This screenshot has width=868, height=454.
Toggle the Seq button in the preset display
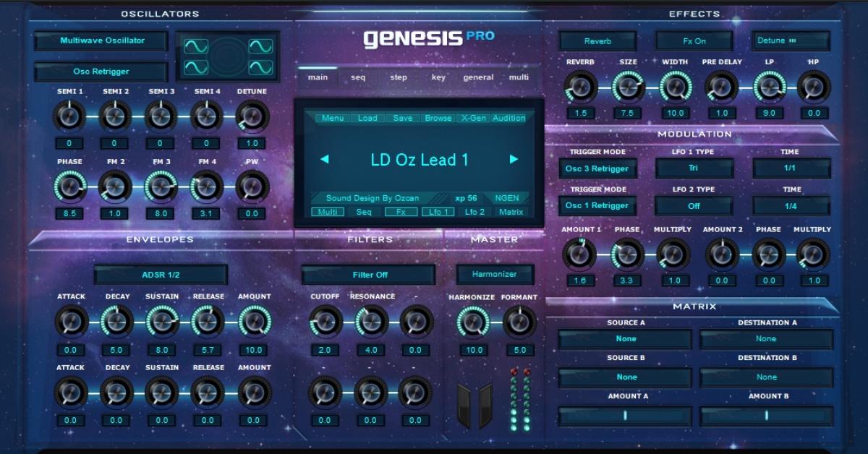tap(364, 212)
